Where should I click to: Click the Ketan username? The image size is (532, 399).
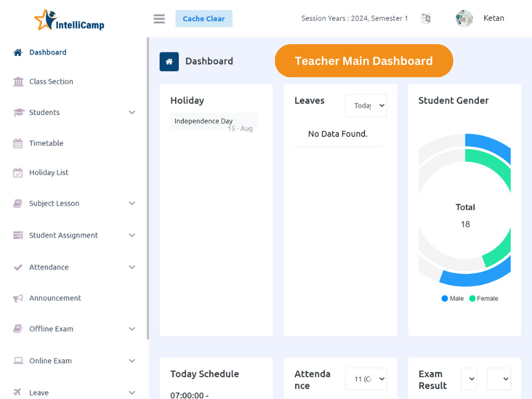pos(494,18)
